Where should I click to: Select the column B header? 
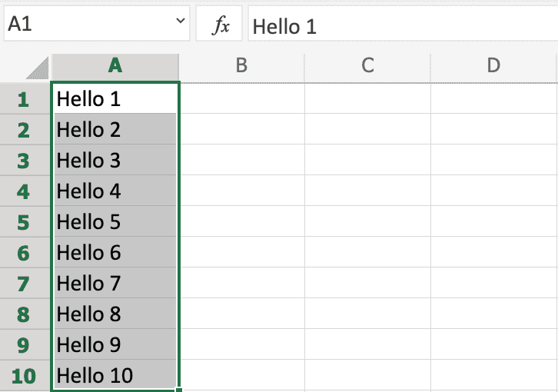(x=241, y=66)
